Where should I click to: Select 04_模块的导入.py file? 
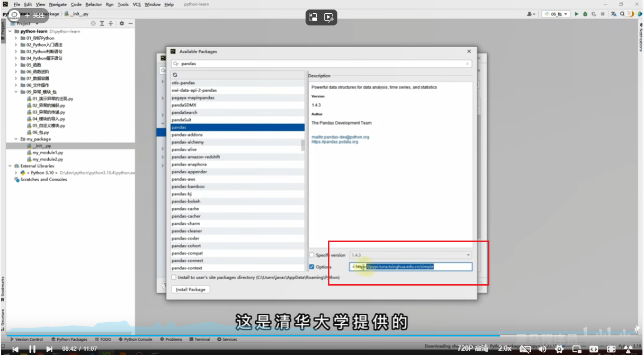[x=48, y=119]
